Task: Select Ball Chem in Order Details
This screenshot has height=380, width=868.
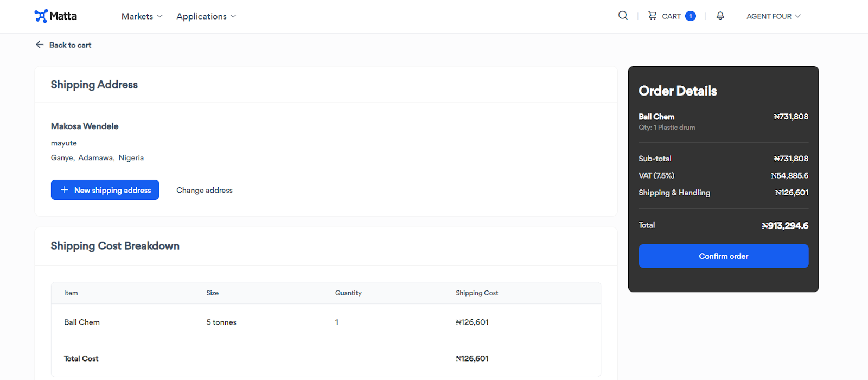Action: tap(656, 117)
